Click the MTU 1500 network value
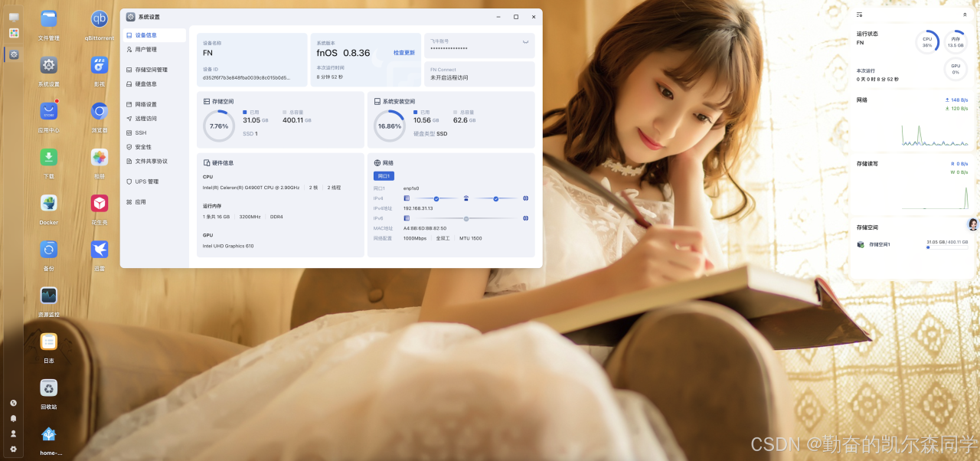980x461 pixels. click(471, 238)
